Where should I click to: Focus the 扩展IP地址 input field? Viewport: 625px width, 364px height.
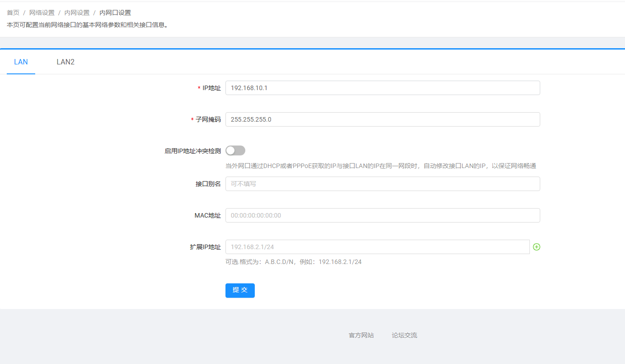(x=377, y=247)
